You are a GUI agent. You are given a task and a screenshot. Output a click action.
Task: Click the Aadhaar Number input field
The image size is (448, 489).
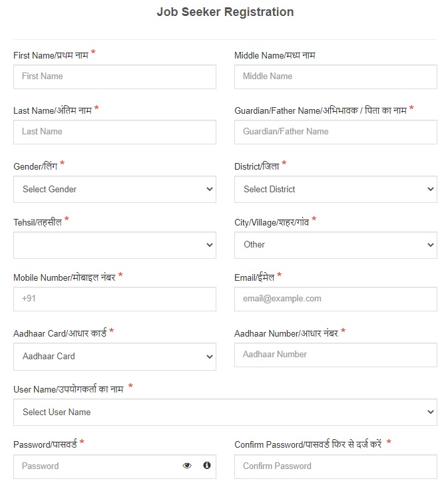(x=336, y=355)
